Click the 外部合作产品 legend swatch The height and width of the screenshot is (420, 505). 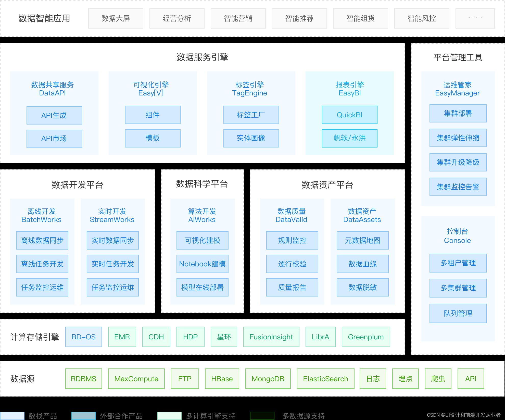(83, 416)
